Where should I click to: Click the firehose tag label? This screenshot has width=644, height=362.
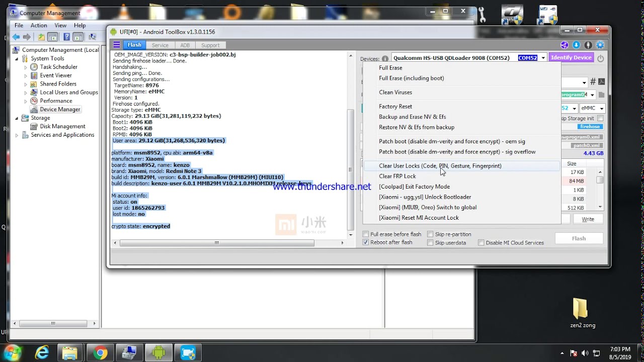tap(590, 127)
